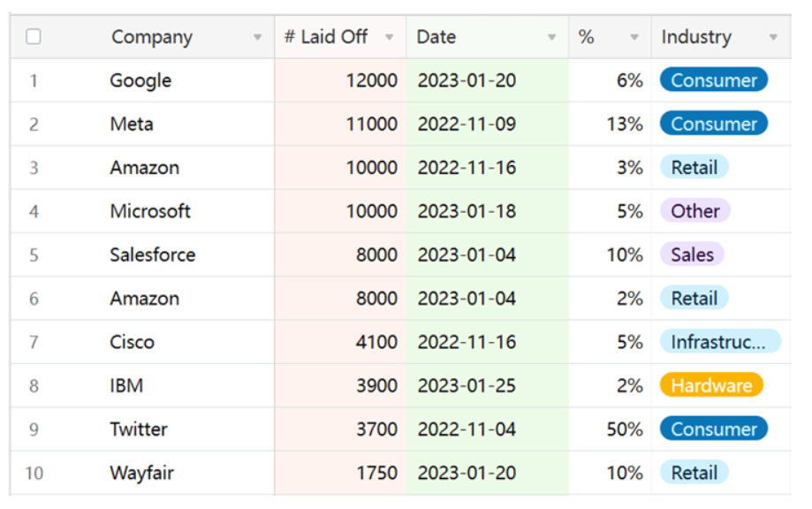Click the date cell 2022-11-09
The width and height of the screenshot is (812, 509).
(467, 125)
